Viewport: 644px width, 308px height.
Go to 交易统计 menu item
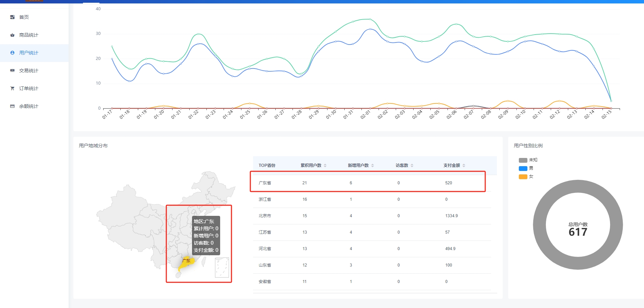coord(34,71)
